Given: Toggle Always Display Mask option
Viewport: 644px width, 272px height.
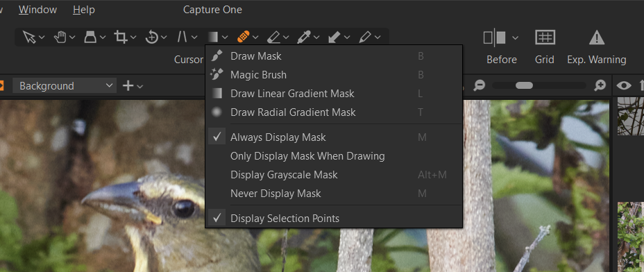Looking at the screenshot, I should tap(334, 137).
